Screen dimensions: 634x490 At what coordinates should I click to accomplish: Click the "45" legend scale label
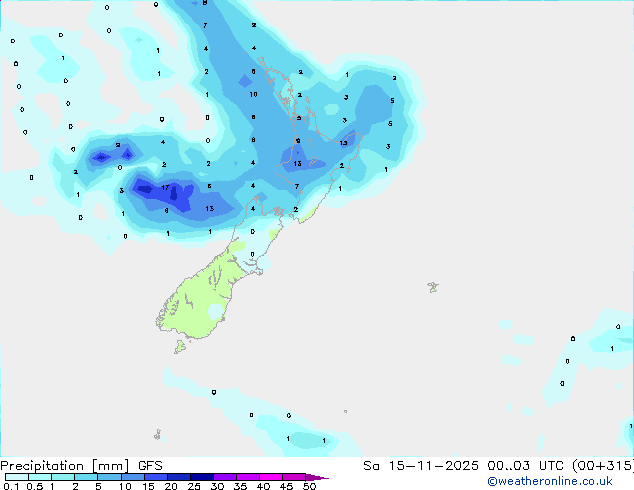[286, 486]
